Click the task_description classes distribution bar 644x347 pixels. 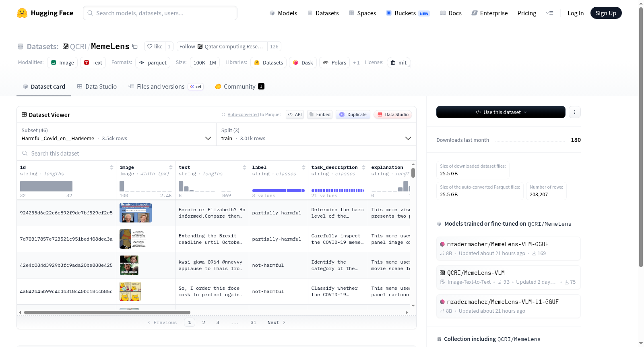click(x=338, y=191)
